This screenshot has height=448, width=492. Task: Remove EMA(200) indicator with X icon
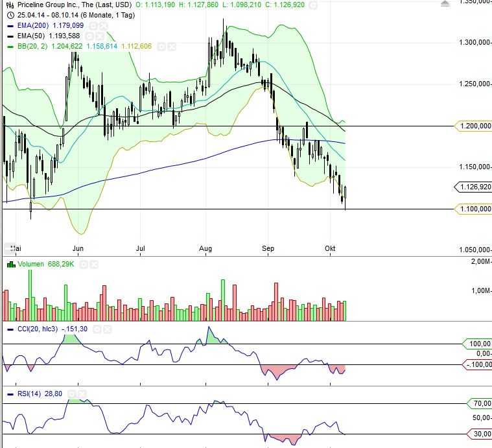tap(104, 26)
